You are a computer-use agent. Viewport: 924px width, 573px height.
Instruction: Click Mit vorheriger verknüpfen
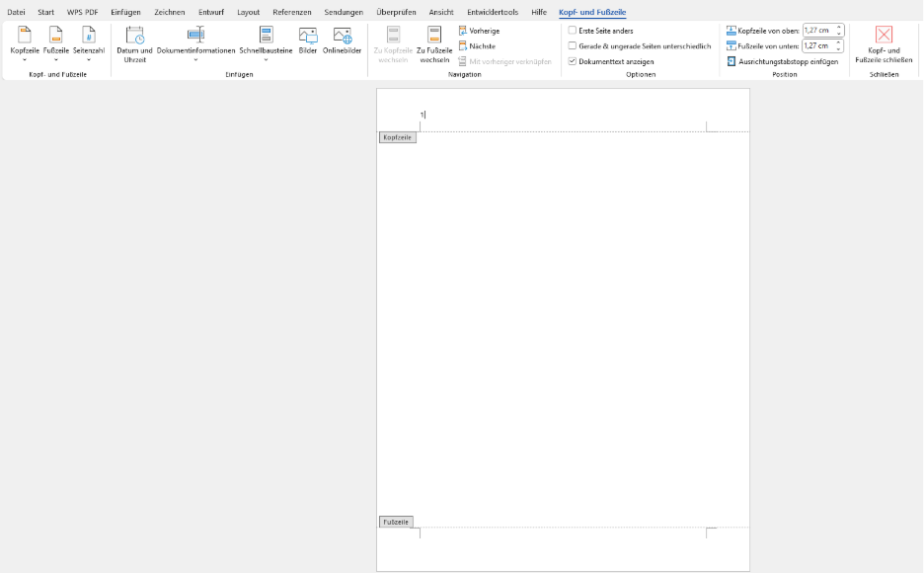(x=505, y=61)
